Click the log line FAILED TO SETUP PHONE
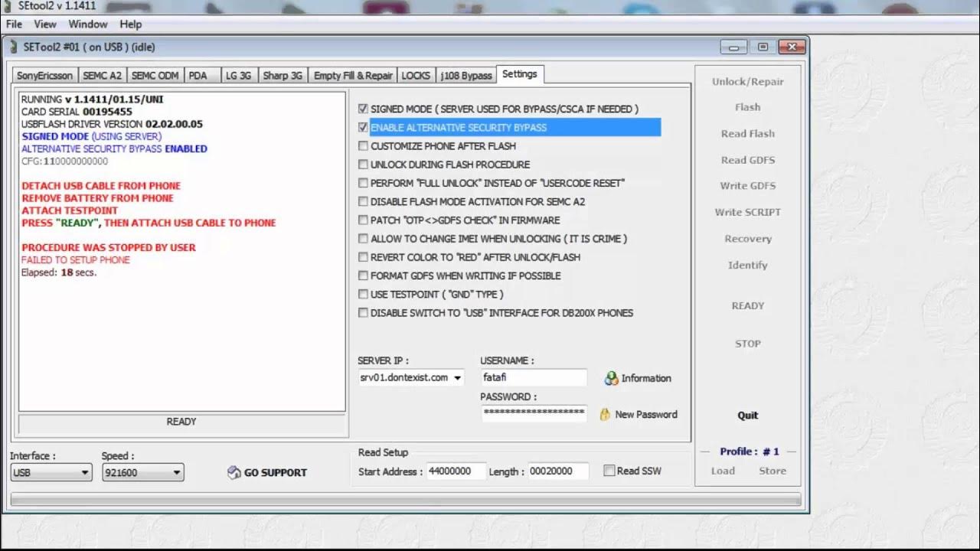 (76, 260)
